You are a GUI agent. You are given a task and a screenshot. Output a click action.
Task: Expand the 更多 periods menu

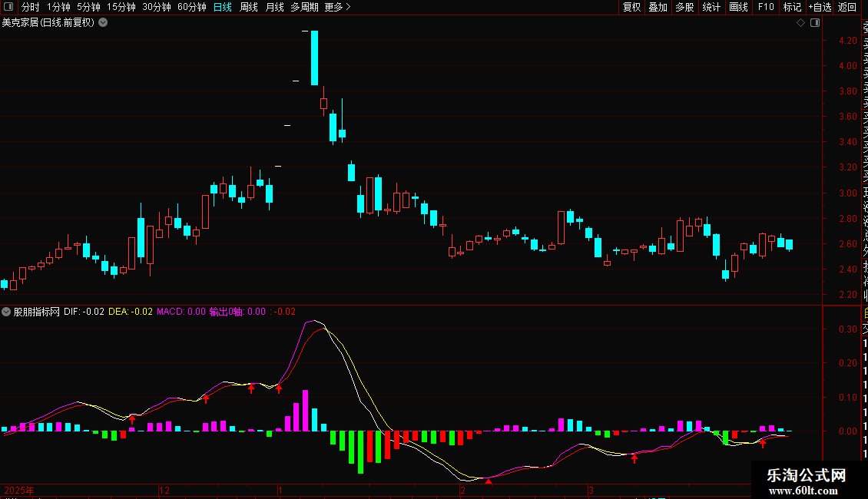coord(337,7)
